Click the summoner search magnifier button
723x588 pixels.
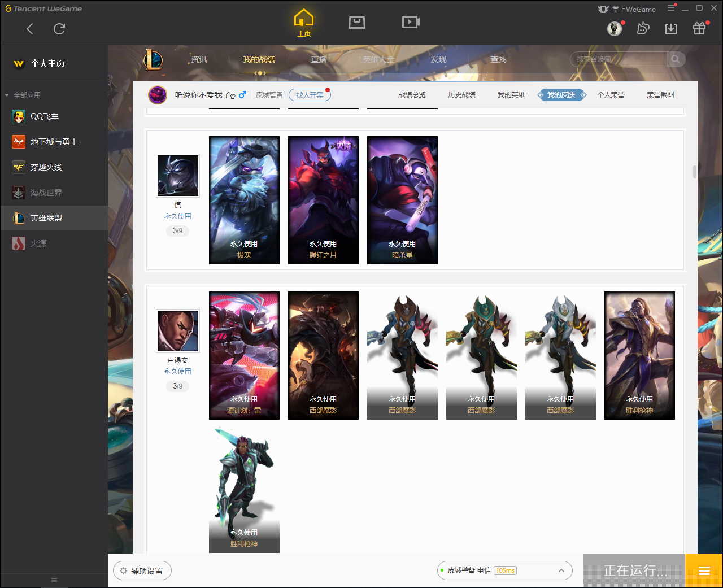(x=676, y=59)
